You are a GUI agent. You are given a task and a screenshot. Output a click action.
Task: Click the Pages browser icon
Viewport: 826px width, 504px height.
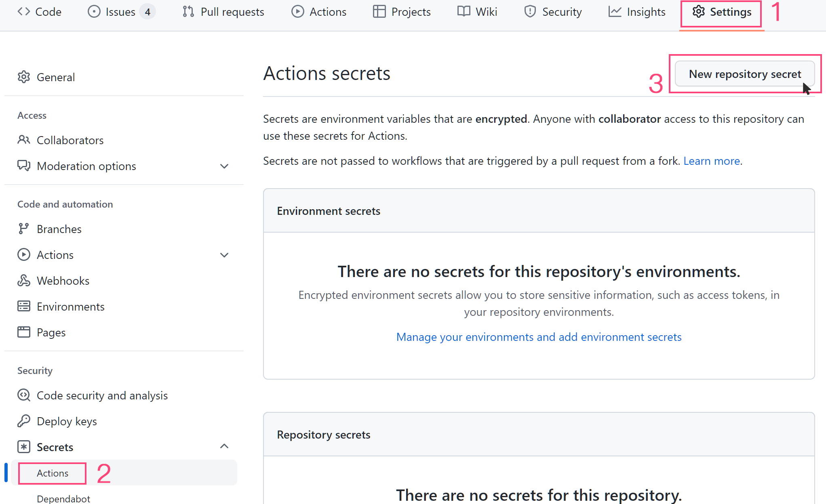(x=24, y=332)
